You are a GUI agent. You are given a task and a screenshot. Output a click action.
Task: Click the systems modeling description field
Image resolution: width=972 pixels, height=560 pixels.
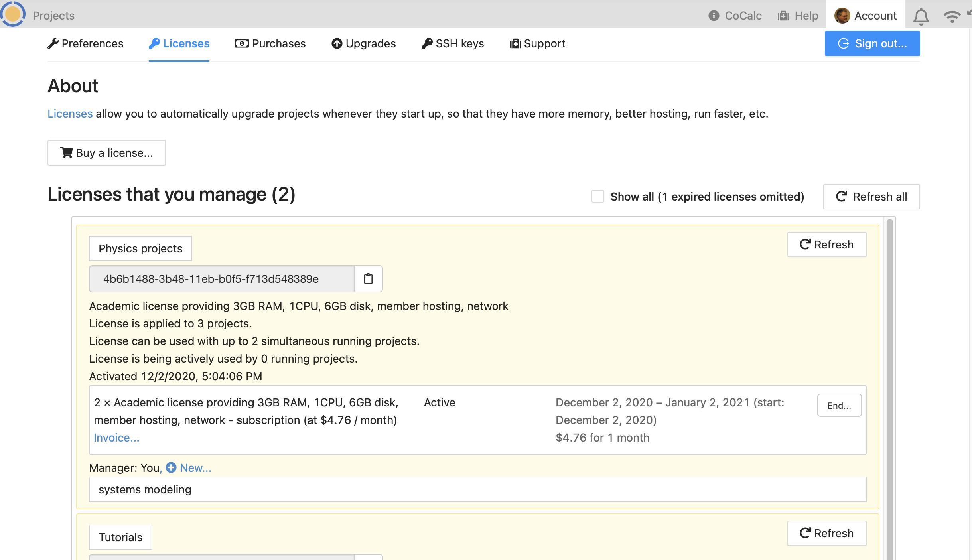pos(477,489)
